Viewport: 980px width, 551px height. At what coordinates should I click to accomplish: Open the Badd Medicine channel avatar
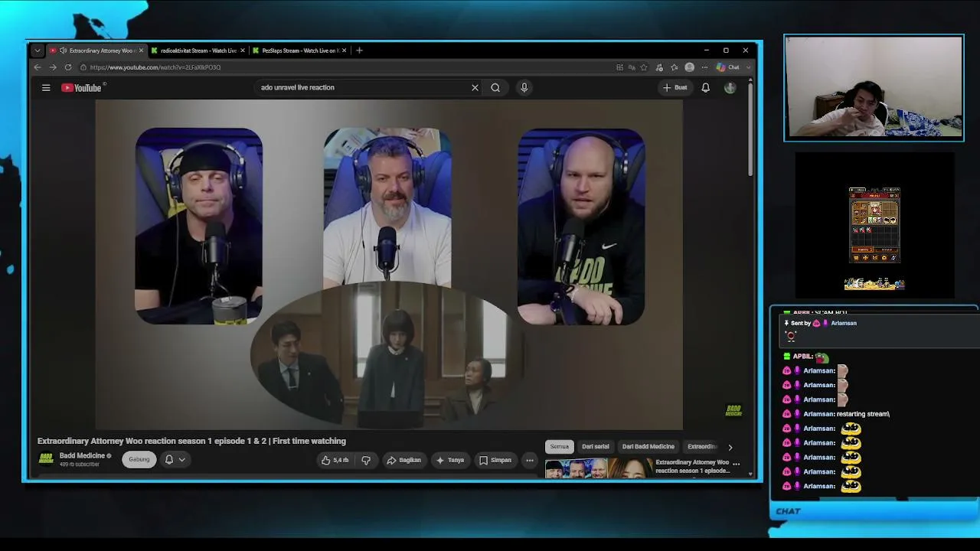(x=46, y=458)
